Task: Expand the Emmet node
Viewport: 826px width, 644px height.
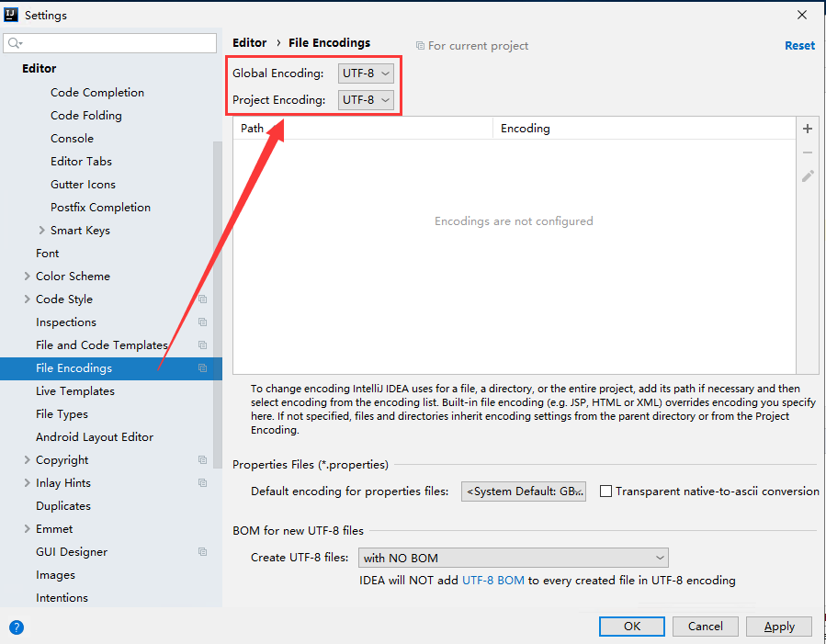Action: pos(27,528)
